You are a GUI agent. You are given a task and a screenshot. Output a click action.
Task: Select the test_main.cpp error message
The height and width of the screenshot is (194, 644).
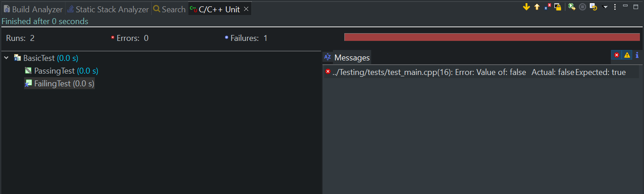tap(475, 72)
